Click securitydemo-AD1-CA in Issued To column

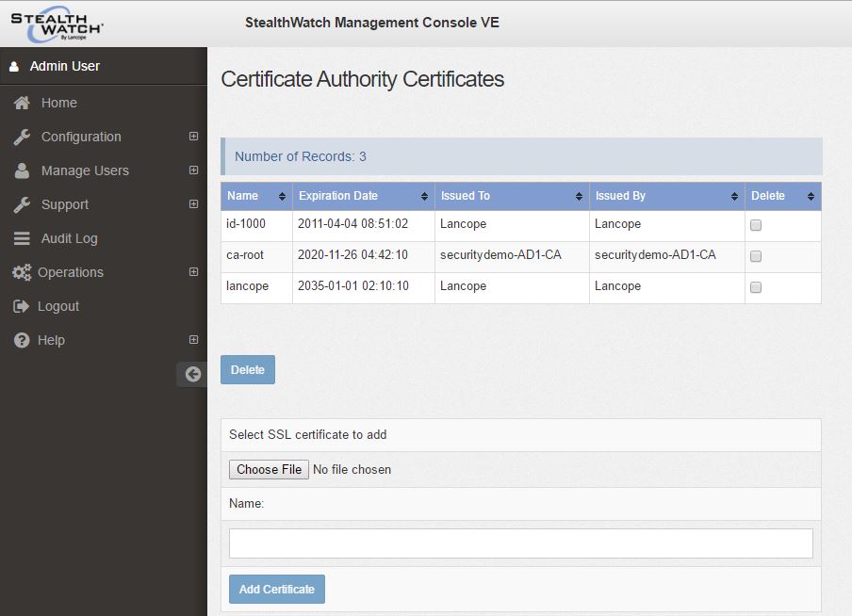pyautogui.click(x=500, y=254)
